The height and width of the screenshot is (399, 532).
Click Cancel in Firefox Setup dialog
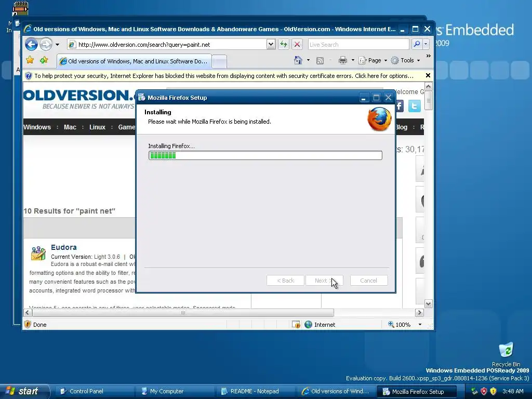[369, 281]
